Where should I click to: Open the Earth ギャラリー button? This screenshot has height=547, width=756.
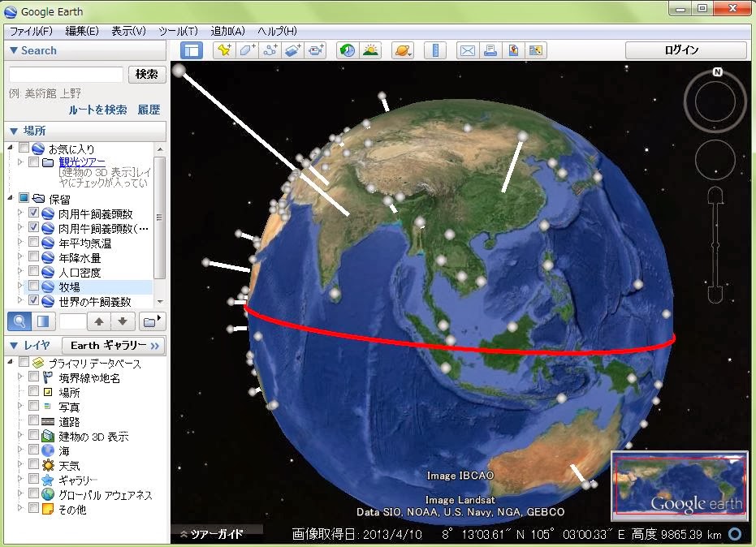click(x=114, y=346)
